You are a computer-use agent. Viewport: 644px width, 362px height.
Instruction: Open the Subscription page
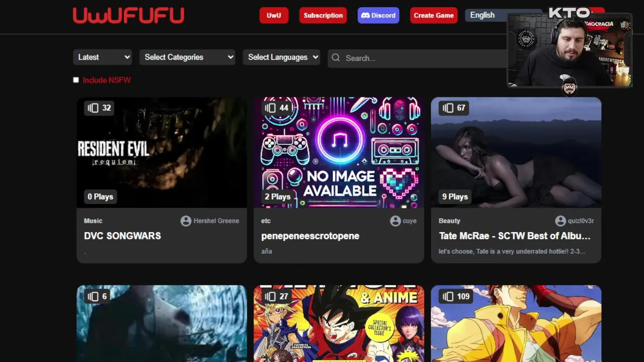[x=323, y=15]
